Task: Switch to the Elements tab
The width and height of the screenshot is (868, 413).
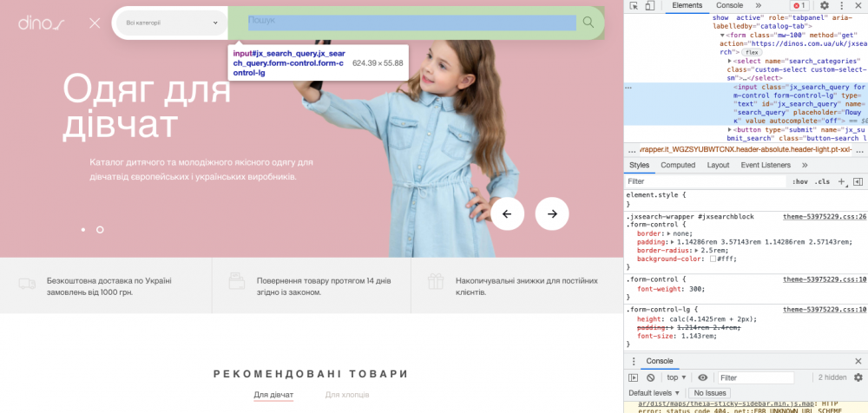Action: [x=687, y=5]
